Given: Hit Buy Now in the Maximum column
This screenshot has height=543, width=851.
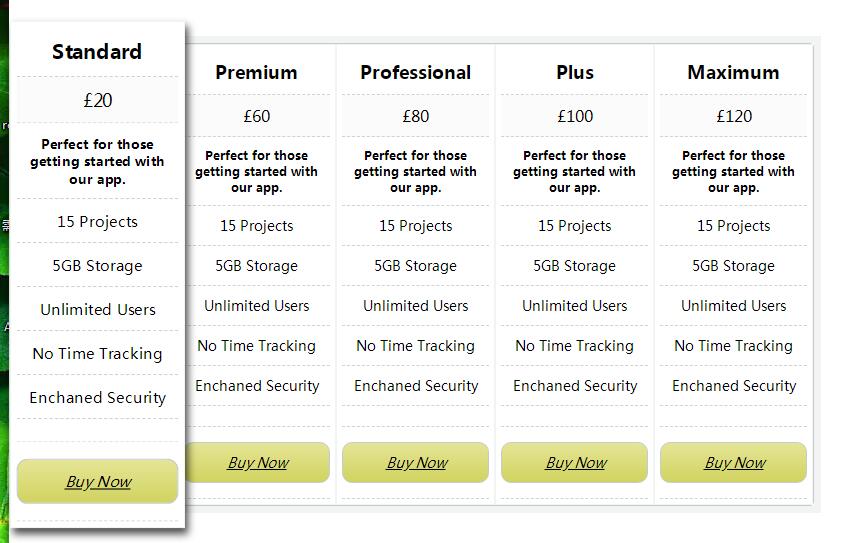Looking at the screenshot, I should click(734, 463).
